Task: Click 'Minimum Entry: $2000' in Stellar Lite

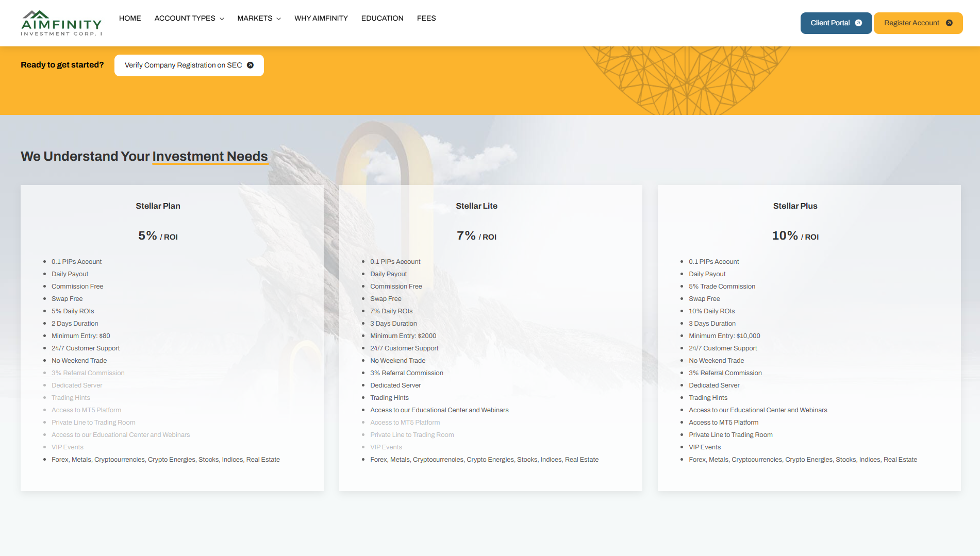Action: pos(403,336)
